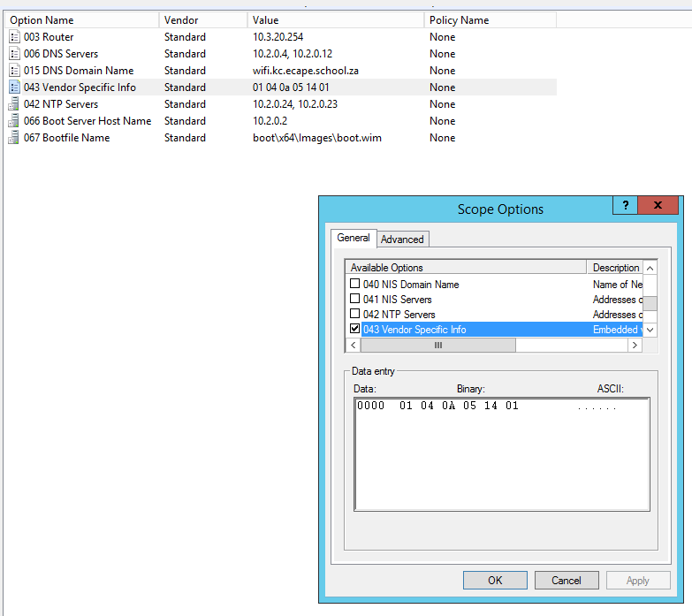The image size is (692, 616).
Task: Click the horizontal scrollbar thumb in options list
Action: tap(437, 346)
